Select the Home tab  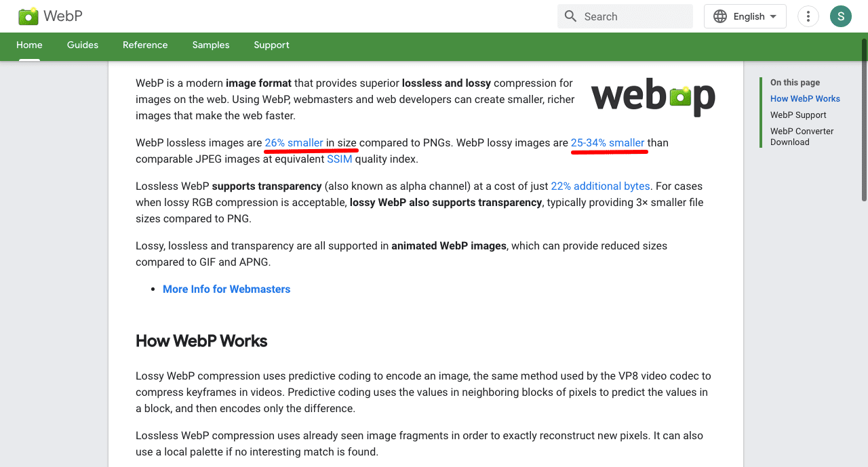(29, 45)
